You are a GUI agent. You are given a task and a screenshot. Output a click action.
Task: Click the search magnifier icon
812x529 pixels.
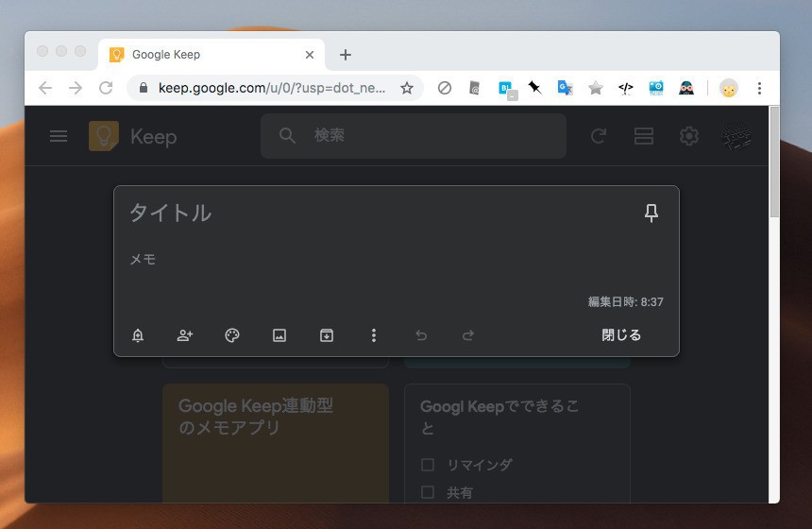pyautogui.click(x=287, y=136)
